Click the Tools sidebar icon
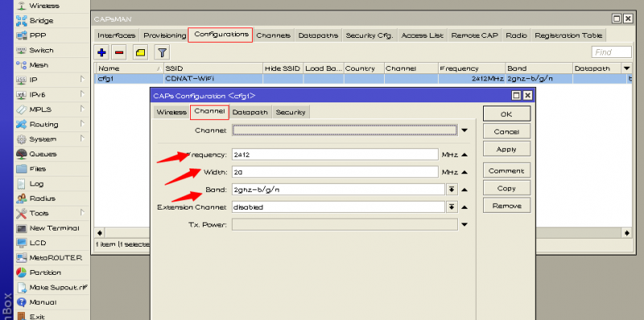The image size is (644, 320). pyautogui.click(x=22, y=213)
